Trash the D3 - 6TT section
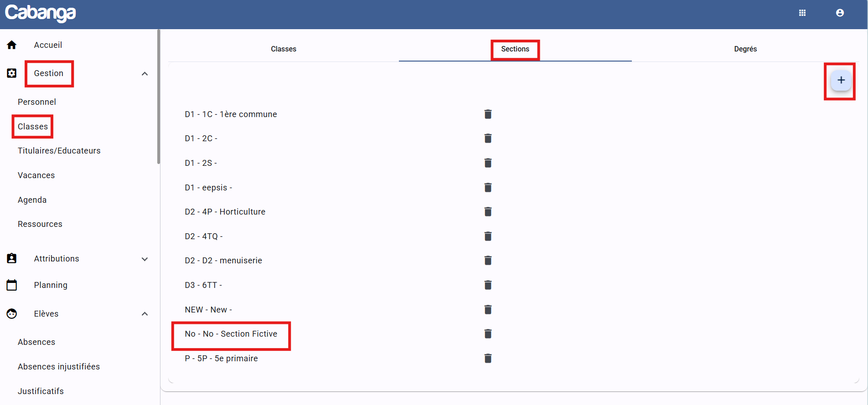 coord(488,285)
